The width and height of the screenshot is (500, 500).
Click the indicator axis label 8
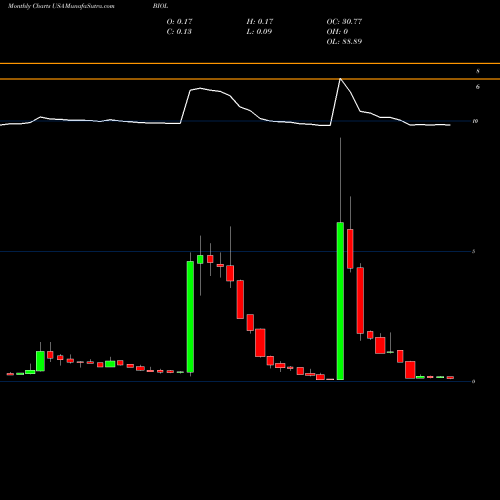click(x=478, y=71)
